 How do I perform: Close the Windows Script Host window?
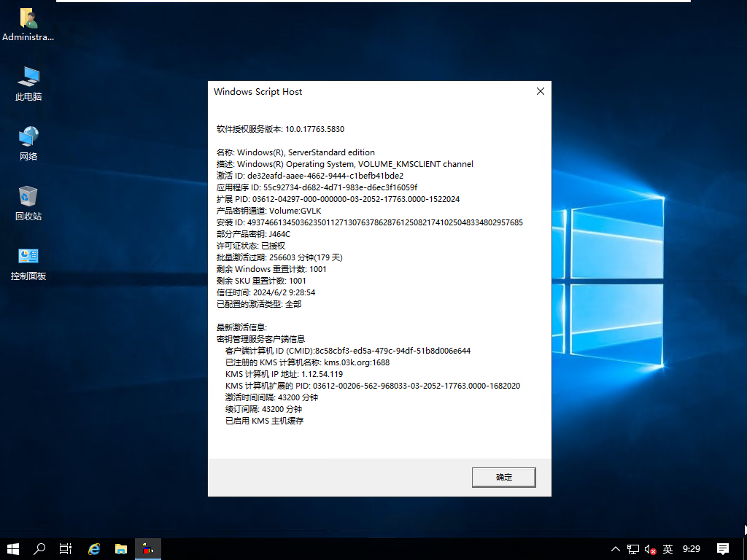pos(540,91)
